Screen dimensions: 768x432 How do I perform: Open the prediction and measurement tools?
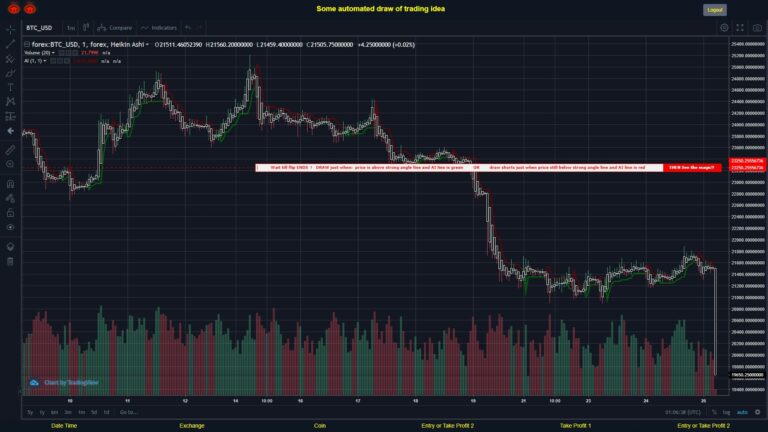(10, 117)
